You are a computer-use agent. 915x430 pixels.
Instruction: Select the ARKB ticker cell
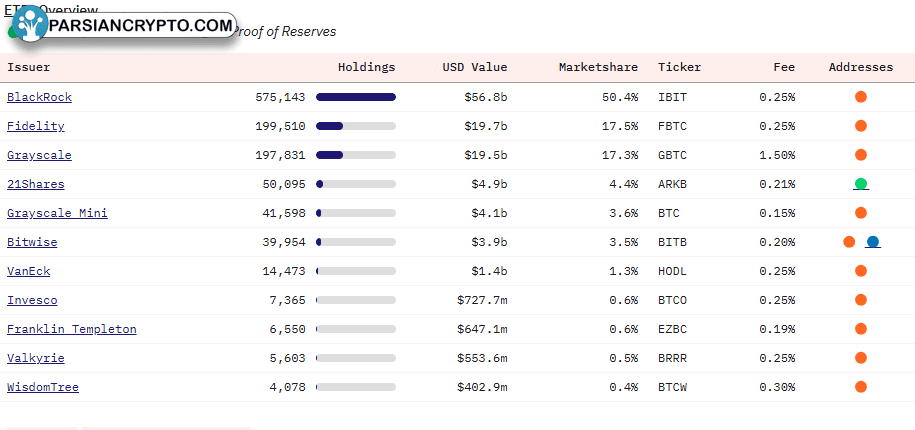(x=672, y=184)
